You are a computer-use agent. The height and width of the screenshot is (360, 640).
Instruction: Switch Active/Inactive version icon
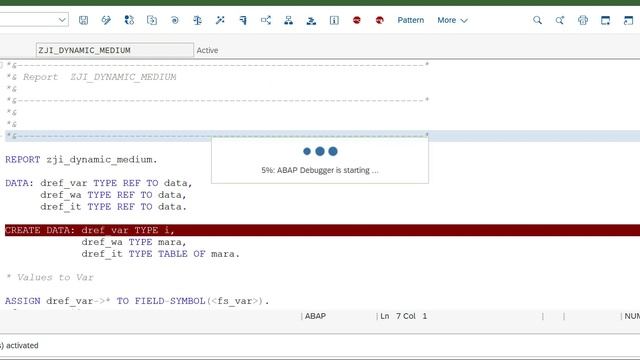tap(129, 20)
